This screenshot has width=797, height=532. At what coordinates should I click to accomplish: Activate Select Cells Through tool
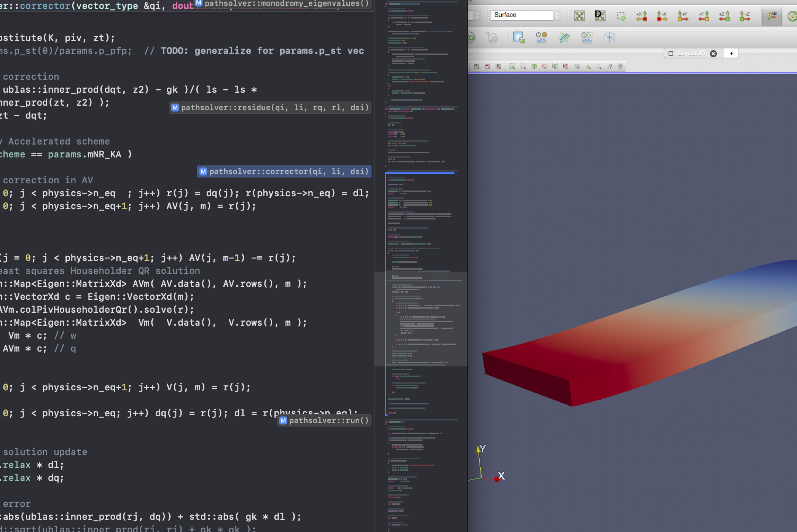point(534,66)
